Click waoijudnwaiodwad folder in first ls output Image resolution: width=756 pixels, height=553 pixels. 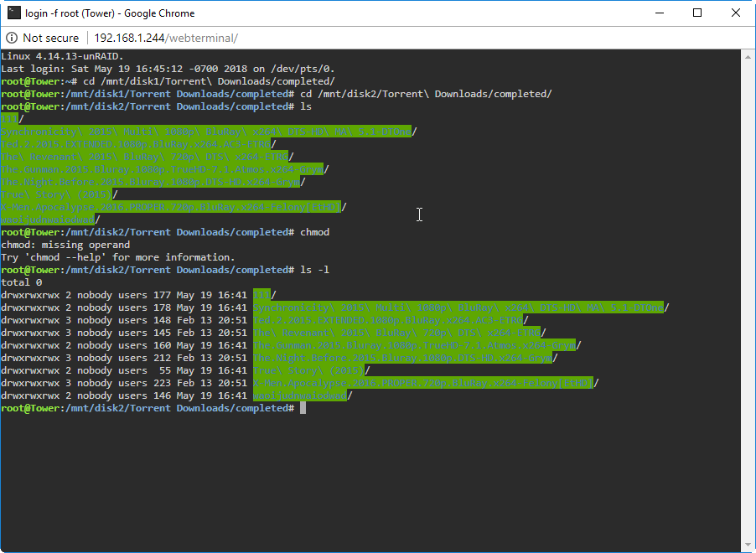(x=48, y=220)
